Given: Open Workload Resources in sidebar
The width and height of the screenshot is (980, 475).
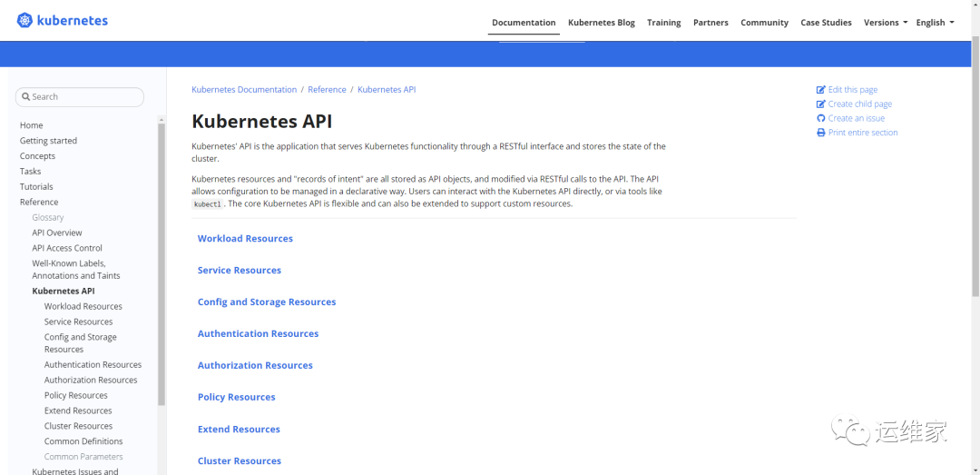Looking at the screenshot, I should click(x=83, y=307).
